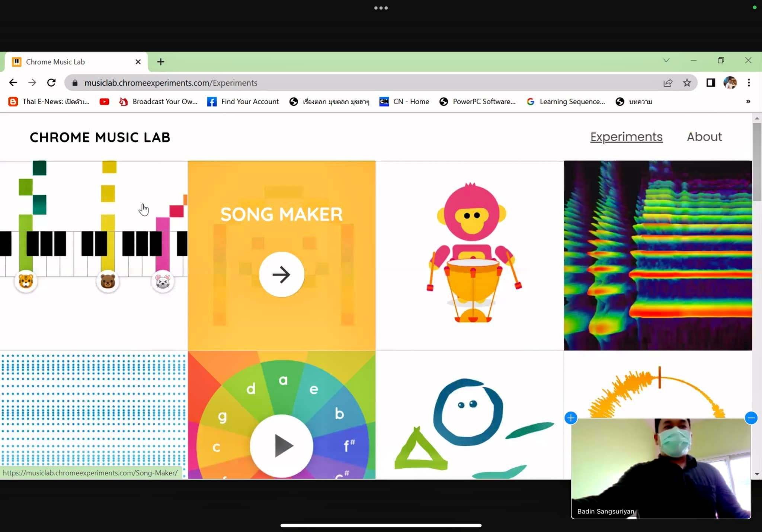
Task: Open the Learning Sequence bookmark
Action: [566, 102]
